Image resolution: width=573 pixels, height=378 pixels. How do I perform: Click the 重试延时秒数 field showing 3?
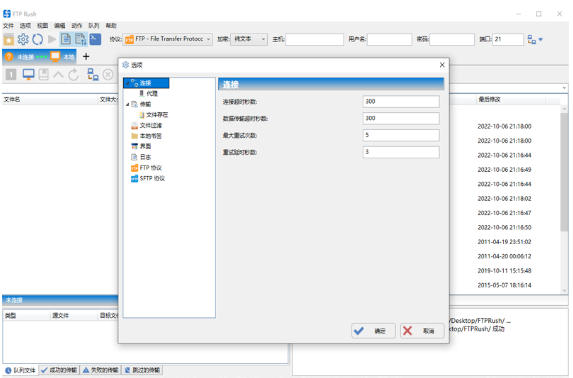pos(401,152)
